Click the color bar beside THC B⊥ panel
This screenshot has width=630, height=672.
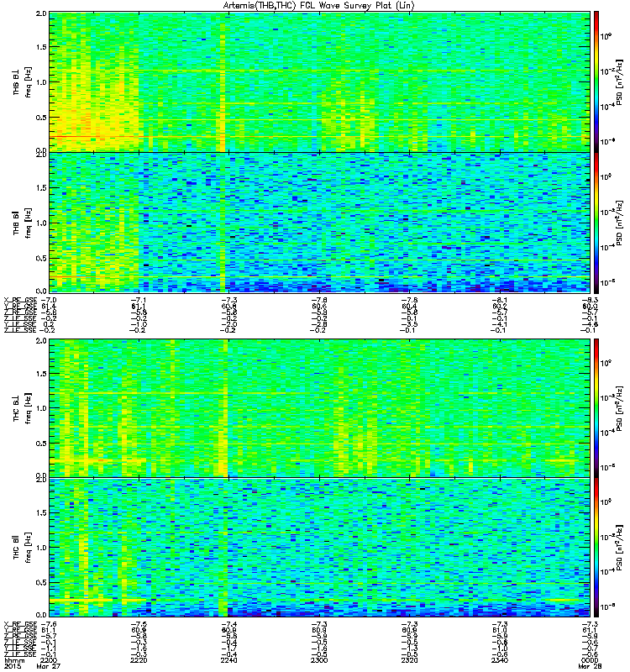[596, 408]
